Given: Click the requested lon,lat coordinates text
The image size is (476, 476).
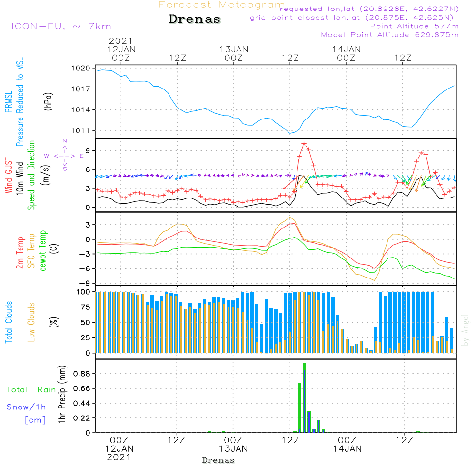Looking at the screenshot, I should (369, 9).
